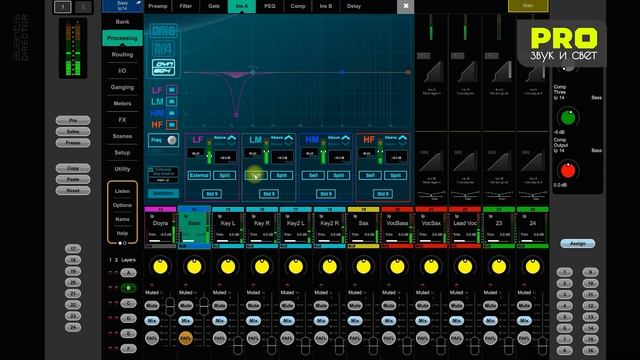Toggle Mix on the Bass channel
Viewport: 640px width, 360px height.
pos(186,321)
